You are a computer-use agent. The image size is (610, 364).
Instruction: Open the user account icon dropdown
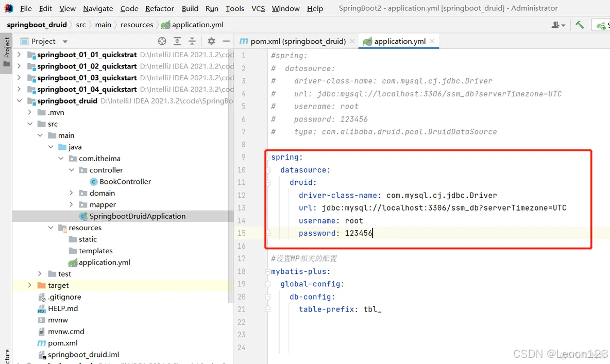(x=558, y=25)
